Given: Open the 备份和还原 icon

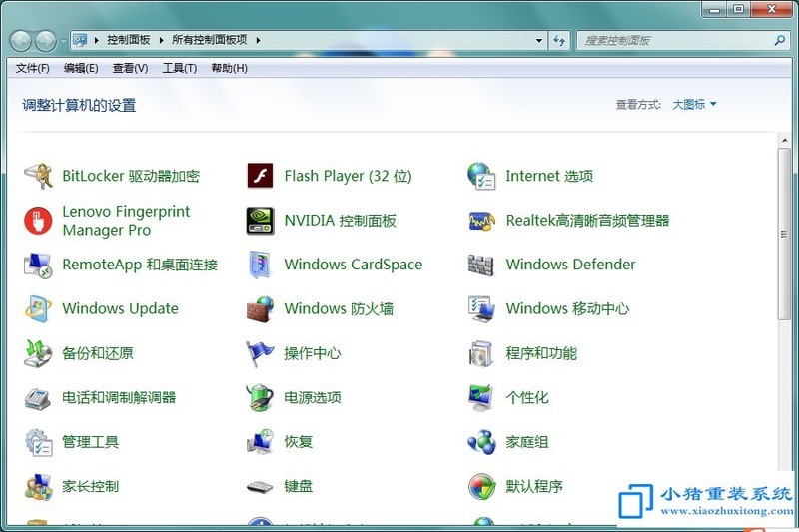Looking at the screenshot, I should click(38, 353).
